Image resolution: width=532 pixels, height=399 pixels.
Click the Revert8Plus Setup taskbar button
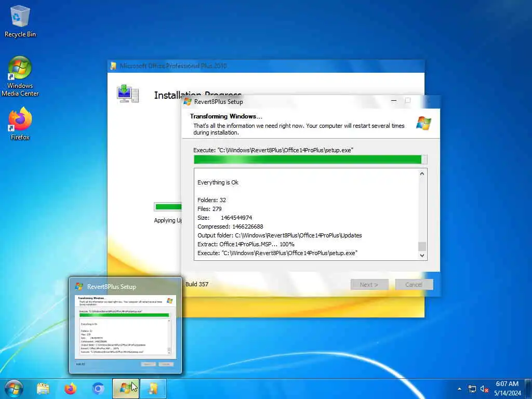pos(126,389)
